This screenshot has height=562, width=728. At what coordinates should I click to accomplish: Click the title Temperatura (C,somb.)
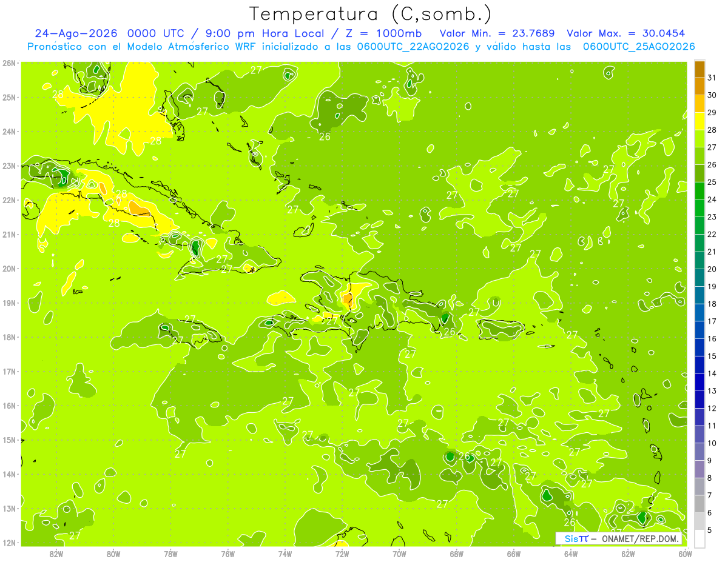[371, 14]
